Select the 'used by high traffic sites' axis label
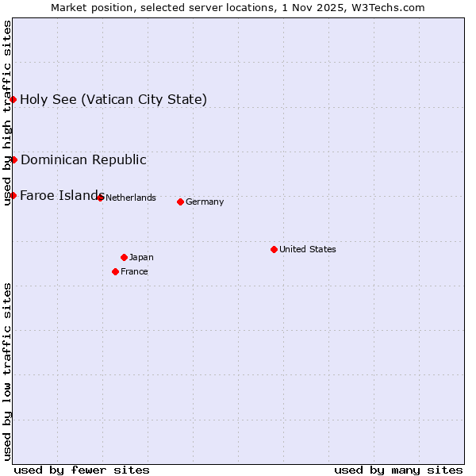Viewport: 476px width, 476px height. coord(7,113)
